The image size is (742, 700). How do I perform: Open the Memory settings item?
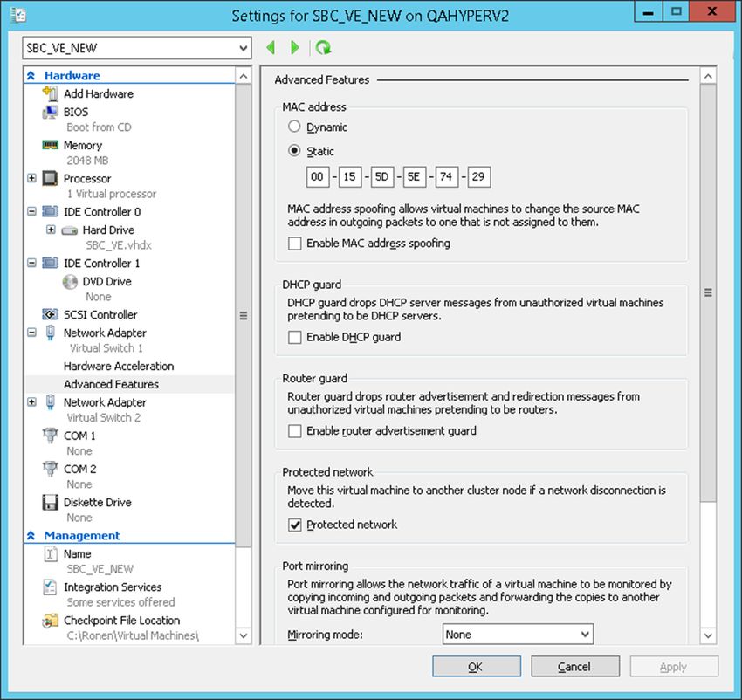pos(83,145)
